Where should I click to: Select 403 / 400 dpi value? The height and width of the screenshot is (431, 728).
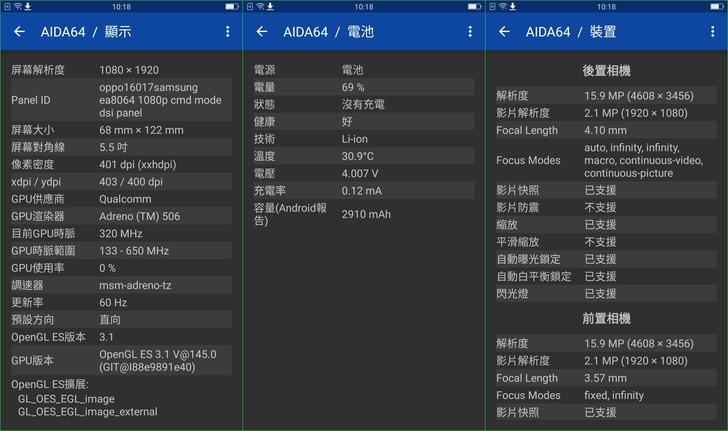point(131,182)
